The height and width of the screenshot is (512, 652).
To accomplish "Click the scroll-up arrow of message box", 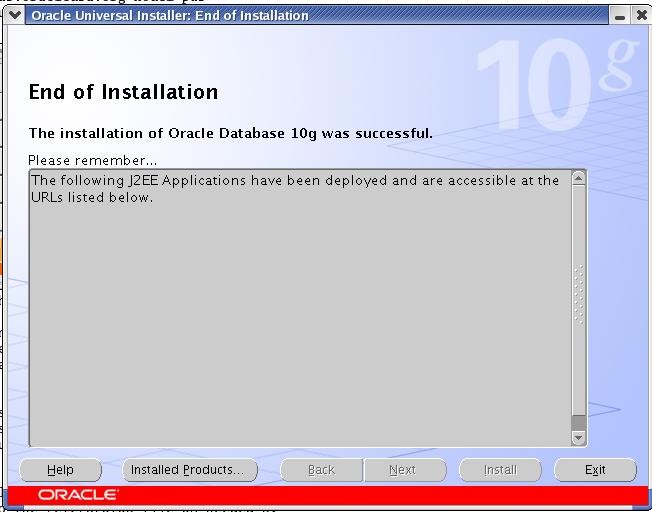I will tap(578, 178).
